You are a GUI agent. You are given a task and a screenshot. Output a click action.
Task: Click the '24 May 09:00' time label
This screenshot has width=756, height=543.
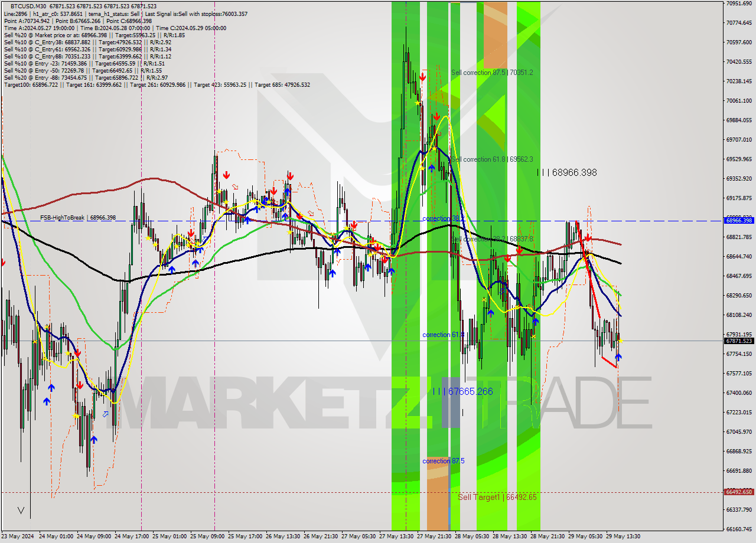[x=94, y=537]
